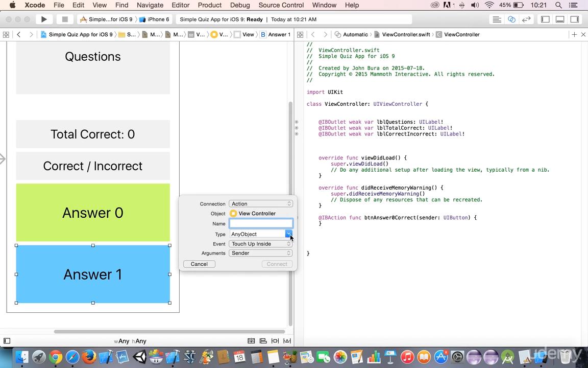Stop the running build
This screenshot has height=368, width=588.
[x=64, y=19]
